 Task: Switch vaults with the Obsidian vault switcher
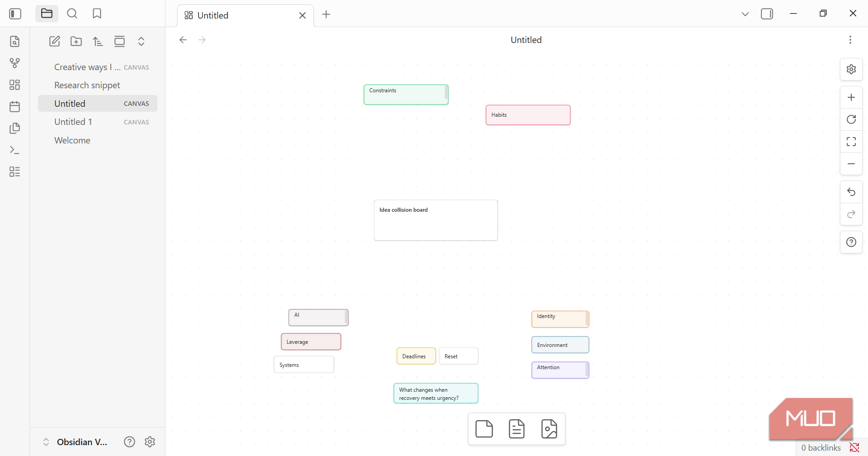click(x=75, y=442)
